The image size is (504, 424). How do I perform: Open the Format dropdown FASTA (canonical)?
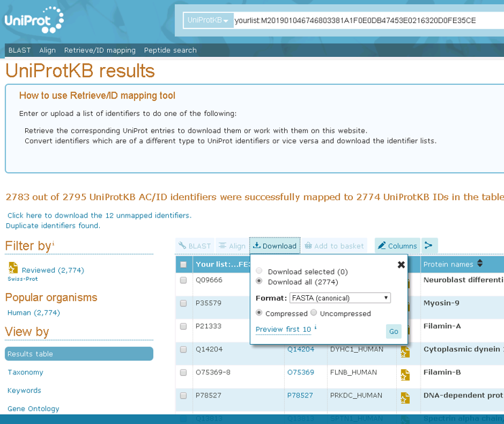point(340,298)
